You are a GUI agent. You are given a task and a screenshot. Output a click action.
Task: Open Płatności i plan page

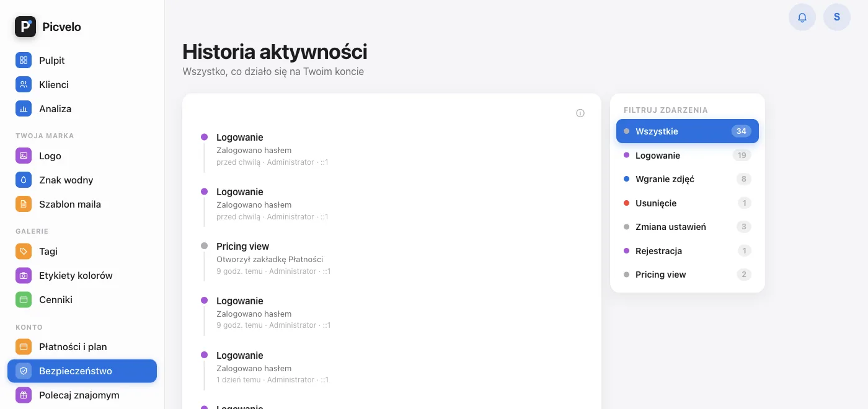[x=82, y=346]
